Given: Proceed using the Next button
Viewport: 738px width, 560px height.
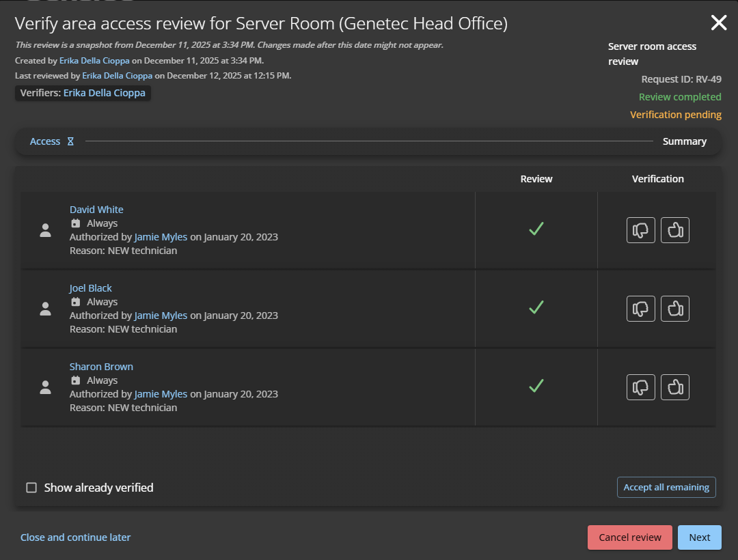Looking at the screenshot, I should click(700, 537).
